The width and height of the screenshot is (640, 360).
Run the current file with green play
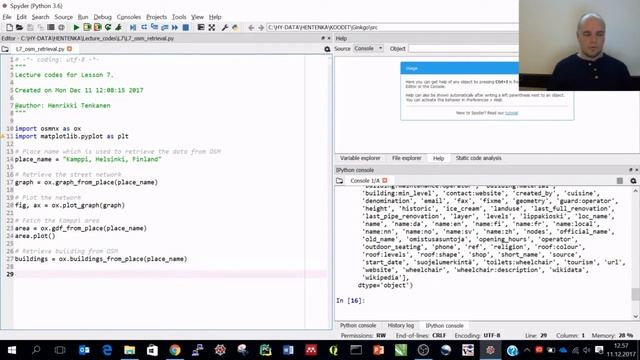click(x=76, y=27)
